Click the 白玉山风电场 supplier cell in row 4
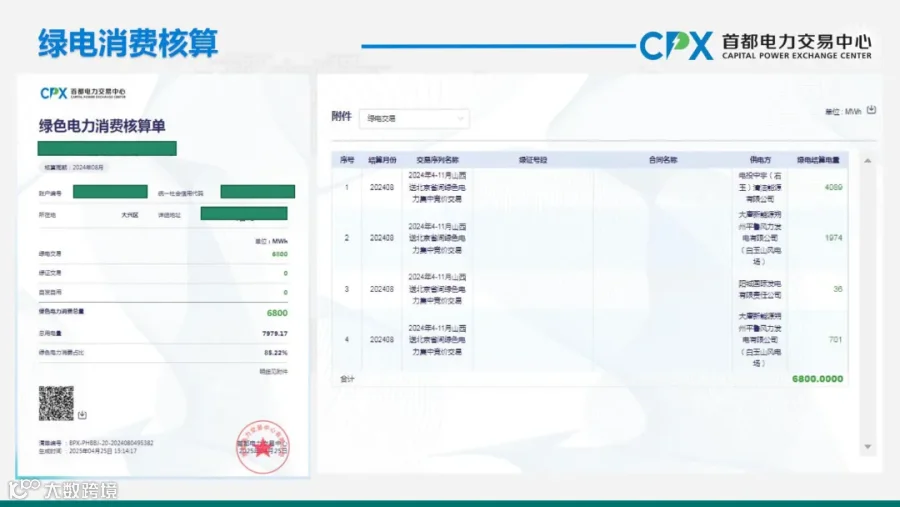The width and height of the screenshot is (900, 507). coord(760,339)
